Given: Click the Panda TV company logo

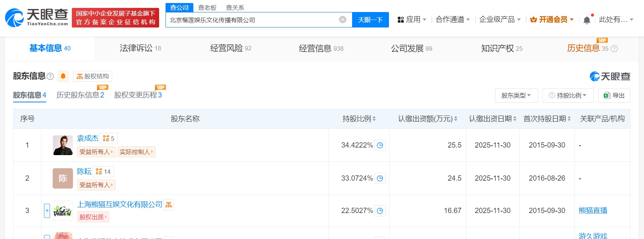Looking at the screenshot, I should coord(63,211).
